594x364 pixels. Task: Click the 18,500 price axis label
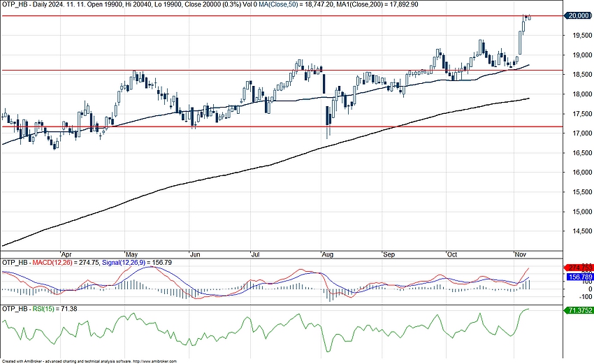pos(583,75)
